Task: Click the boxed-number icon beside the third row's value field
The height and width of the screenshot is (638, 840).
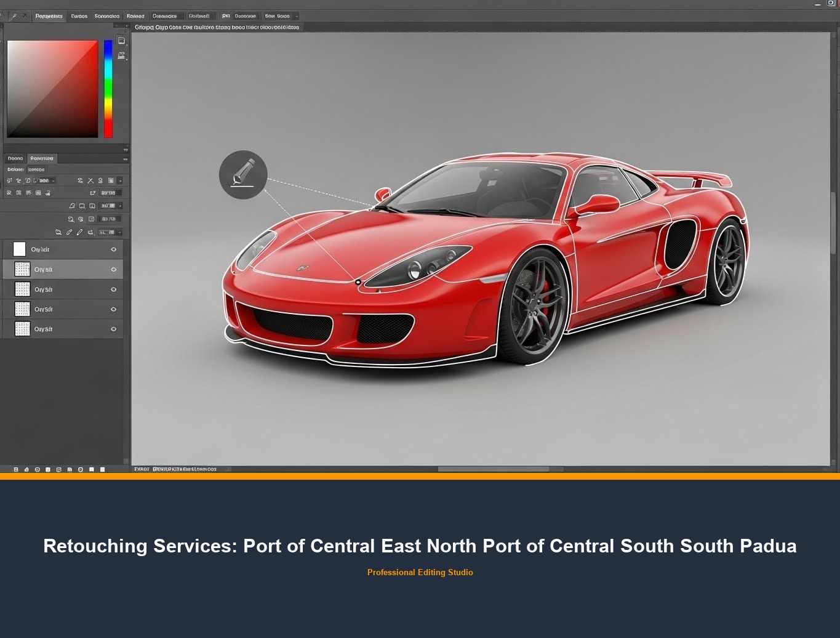Action: pos(92,206)
